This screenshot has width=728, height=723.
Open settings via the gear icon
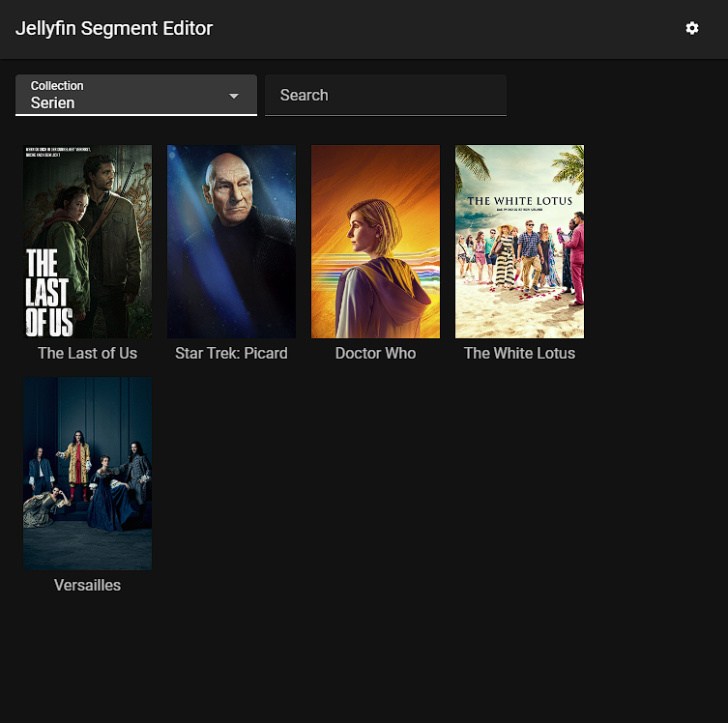click(692, 28)
